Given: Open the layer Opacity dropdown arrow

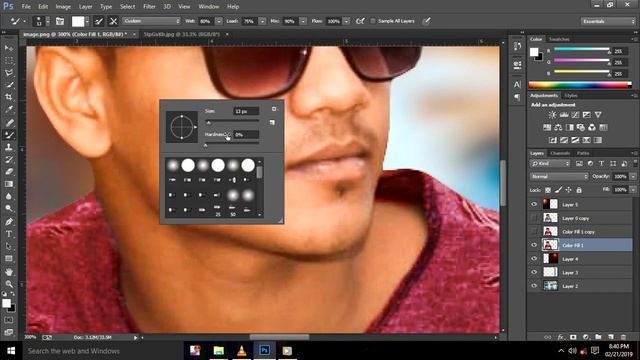Looking at the screenshot, I should (x=633, y=176).
